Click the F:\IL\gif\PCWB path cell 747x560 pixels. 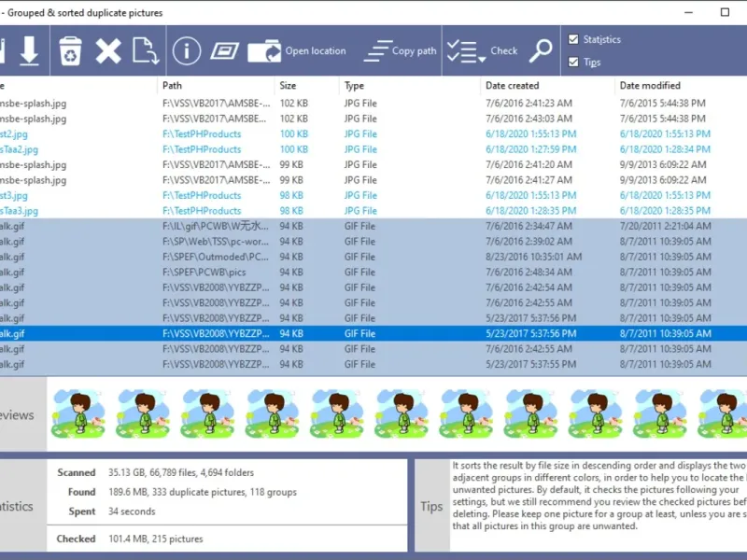pos(216,226)
